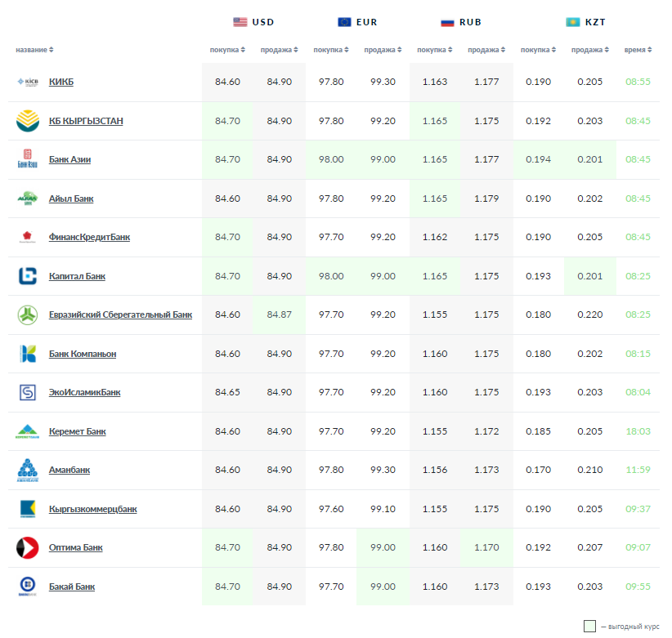
Task: Sort by время column
Action: [x=638, y=50]
